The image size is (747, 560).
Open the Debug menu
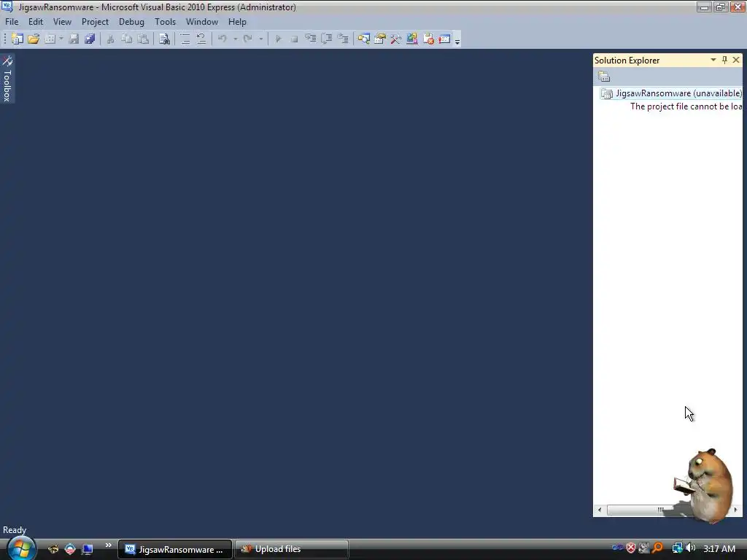click(131, 22)
